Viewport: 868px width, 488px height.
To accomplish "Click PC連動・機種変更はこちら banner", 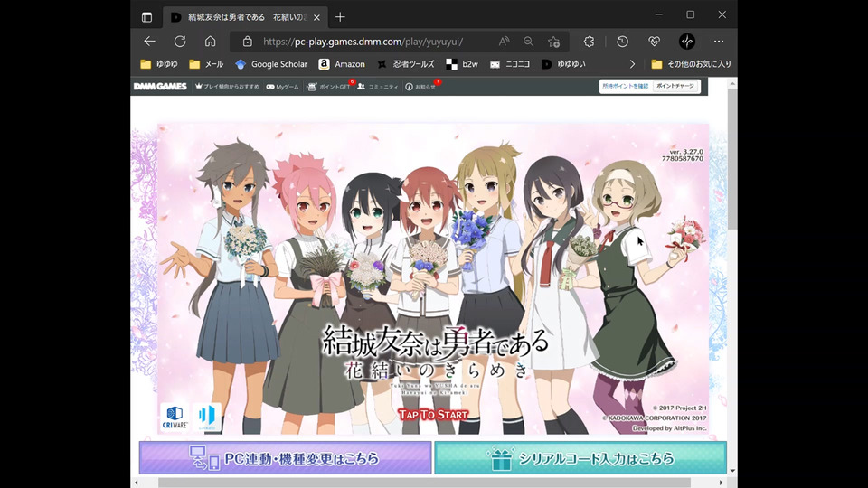I will [285, 457].
